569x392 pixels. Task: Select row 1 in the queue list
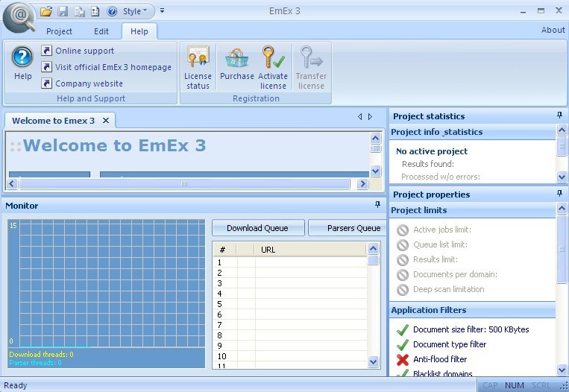290,262
